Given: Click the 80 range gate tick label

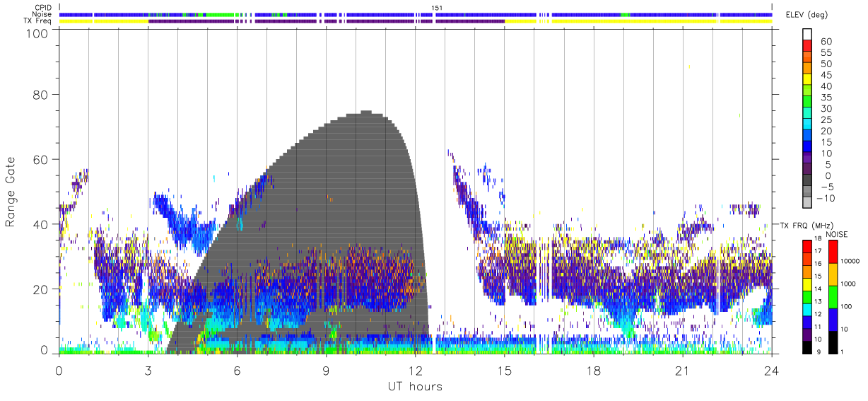Looking at the screenshot, I should pos(41,94).
